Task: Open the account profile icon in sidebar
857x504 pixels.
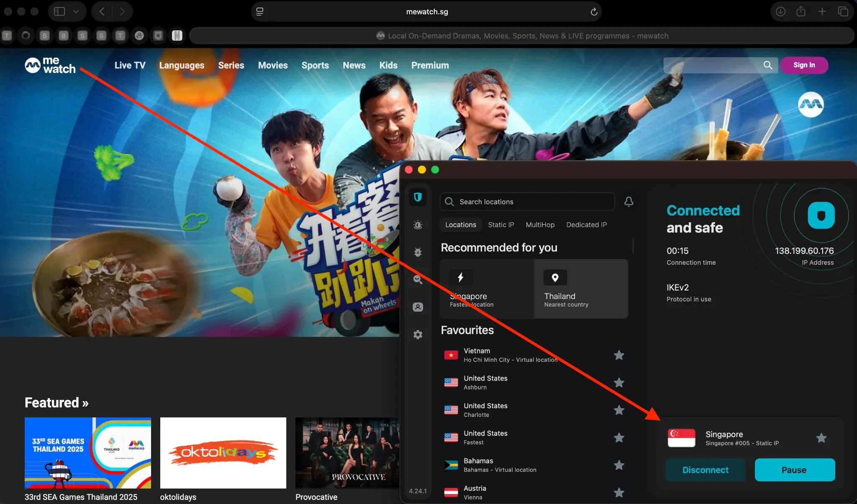Action: [418, 307]
